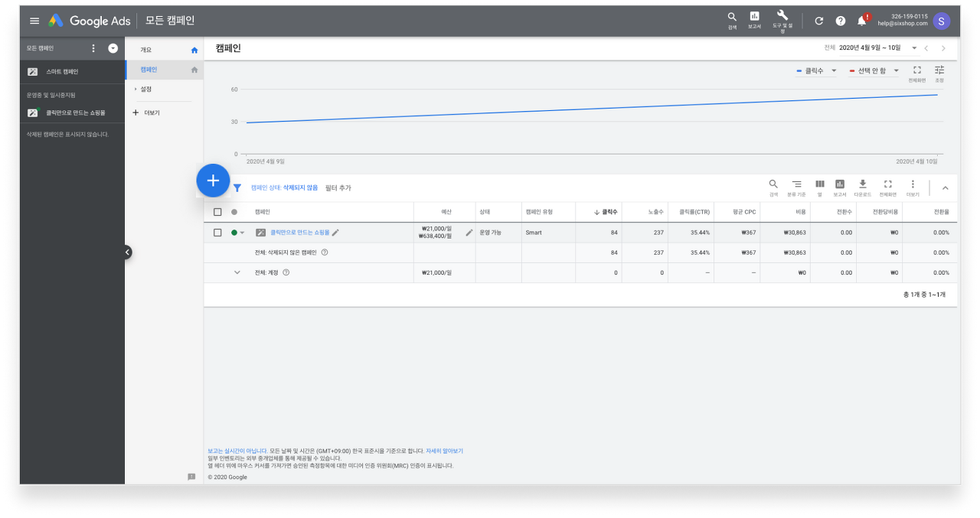Collapse the left sidebar arrow
This screenshot has height=518, width=980.
click(x=127, y=252)
